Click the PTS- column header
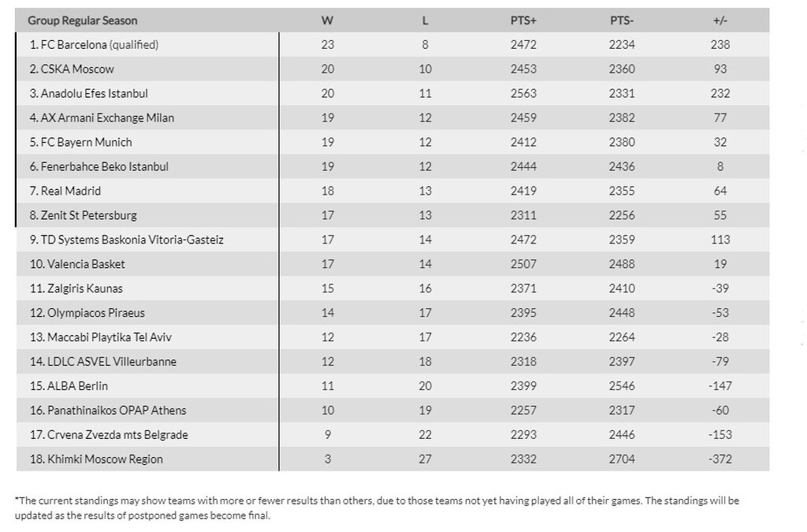The image size is (807, 532). (x=622, y=20)
